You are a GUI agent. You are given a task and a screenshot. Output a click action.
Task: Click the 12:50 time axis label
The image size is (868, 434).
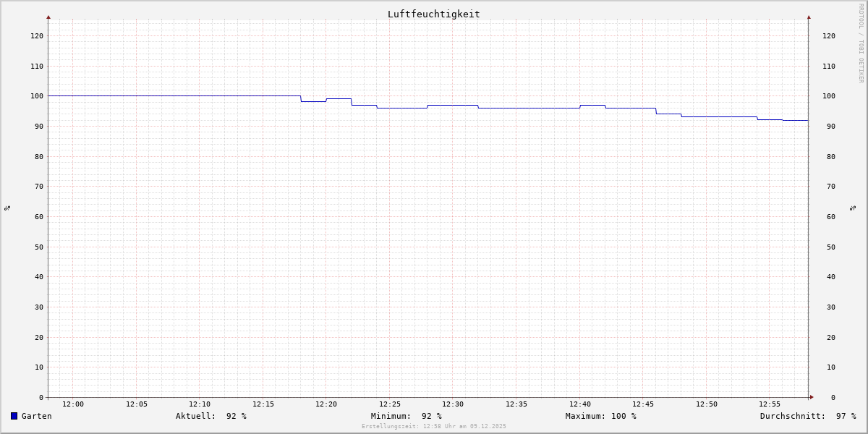[x=707, y=404]
